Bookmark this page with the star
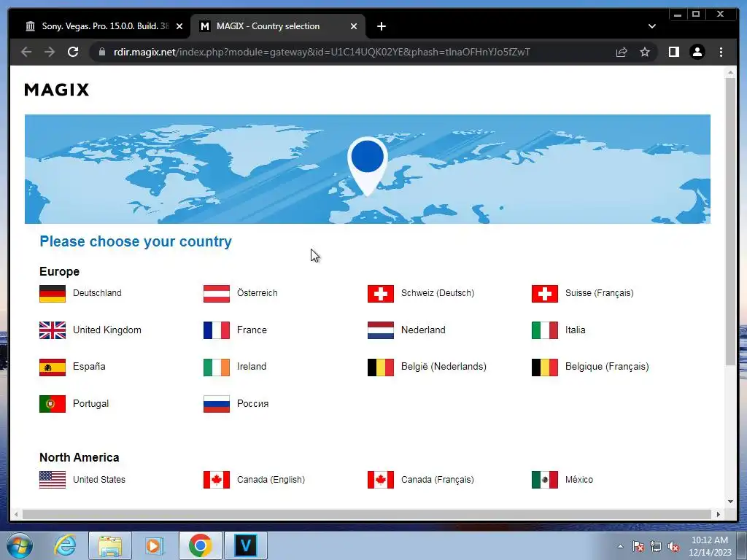 [645, 52]
